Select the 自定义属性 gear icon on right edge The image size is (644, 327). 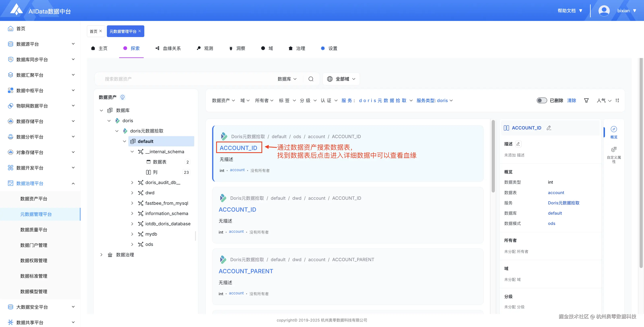coord(614,149)
